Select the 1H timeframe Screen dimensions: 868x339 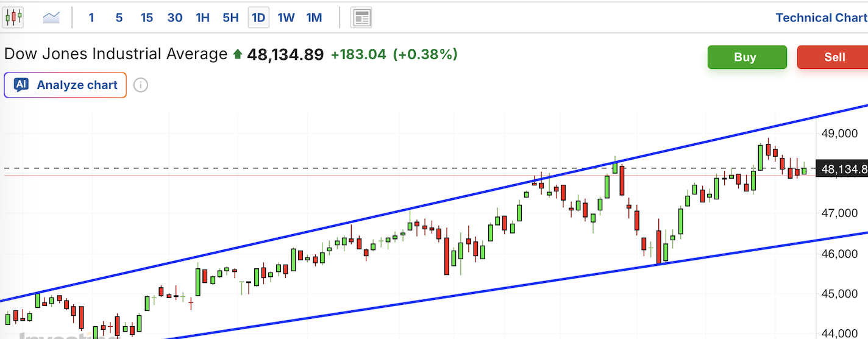coord(203,18)
